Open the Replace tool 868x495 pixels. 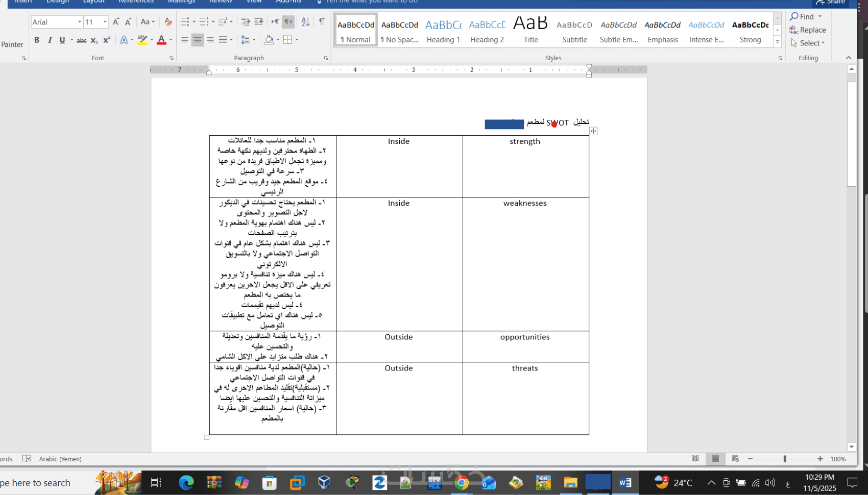(x=807, y=30)
